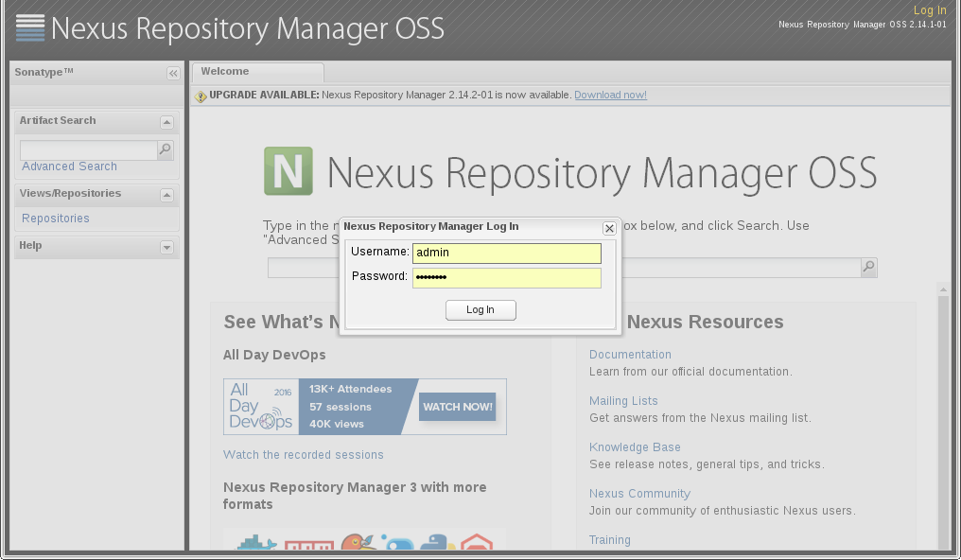
Task: Close the Log In dialog
Action: (x=609, y=228)
